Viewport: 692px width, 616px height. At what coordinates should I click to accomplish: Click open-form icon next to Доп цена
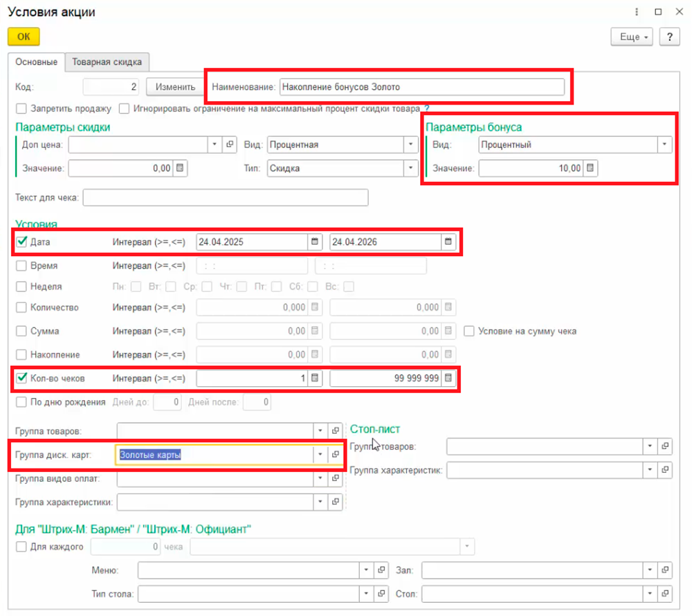pos(230,145)
